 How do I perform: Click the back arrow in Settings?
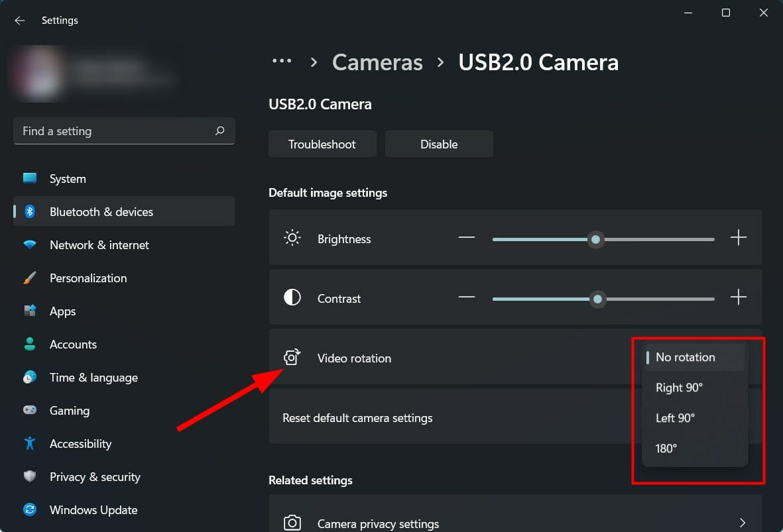click(20, 21)
